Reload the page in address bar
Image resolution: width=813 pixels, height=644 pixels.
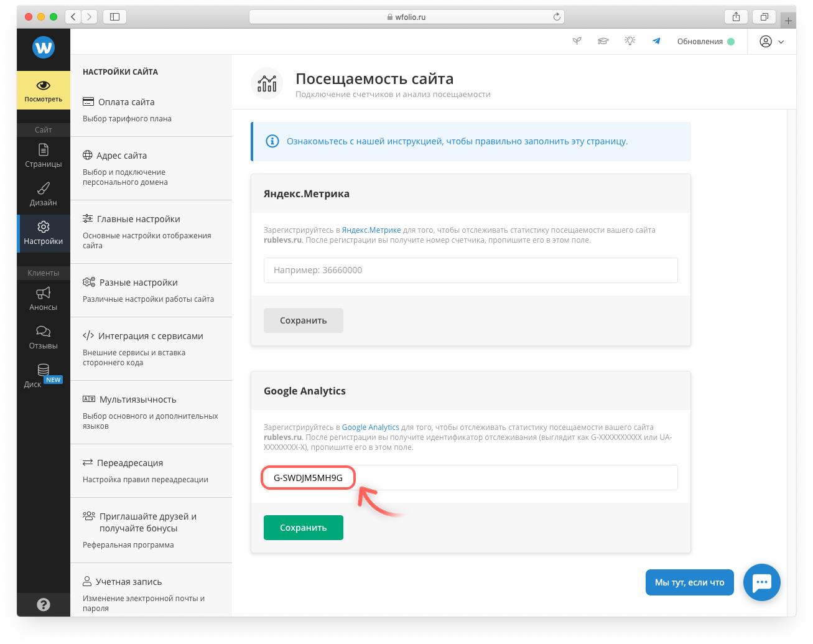[557, 17]
